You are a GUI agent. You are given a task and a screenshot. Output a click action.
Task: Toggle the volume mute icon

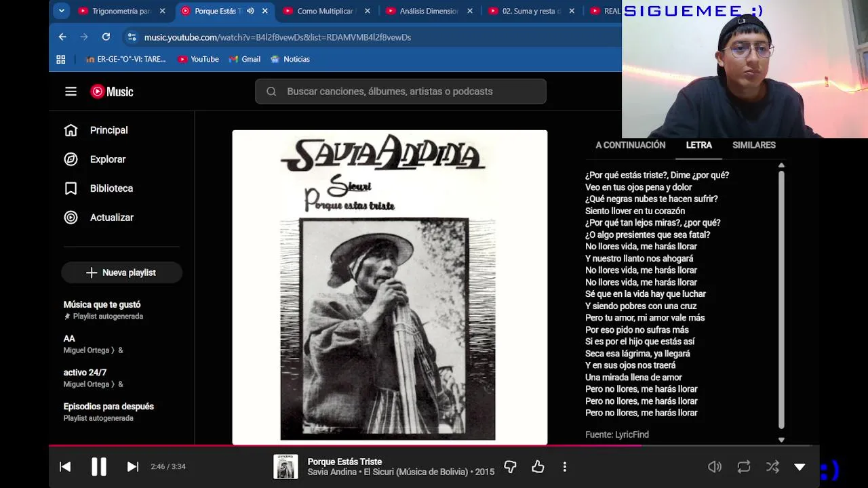[x=715, y=466]
